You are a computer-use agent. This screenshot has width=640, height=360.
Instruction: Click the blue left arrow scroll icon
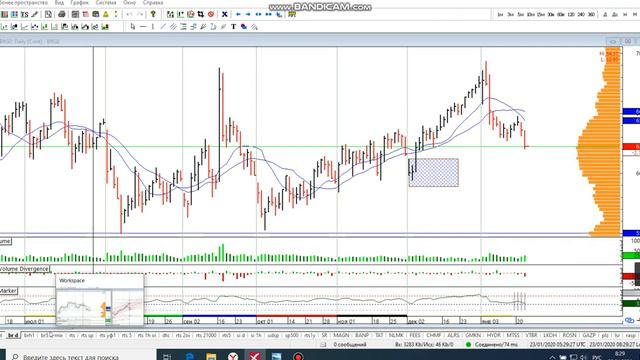(x=238, y=14)
